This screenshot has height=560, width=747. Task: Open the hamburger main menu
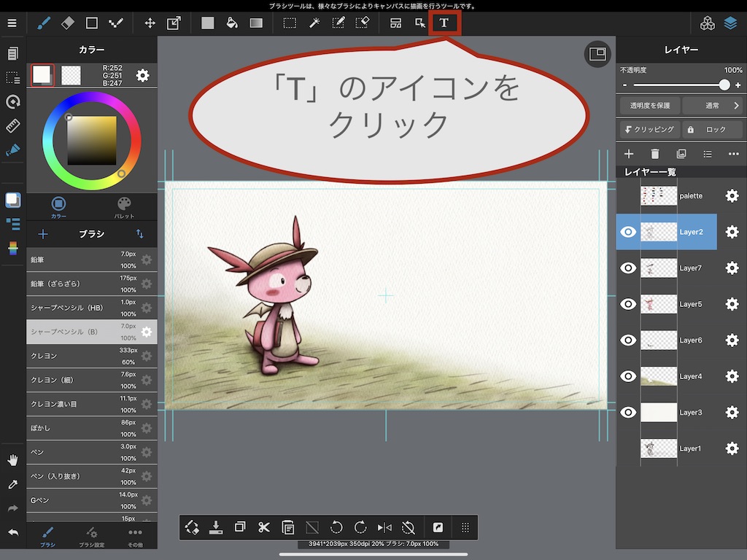pyautogui.click(x=12, y=23)
